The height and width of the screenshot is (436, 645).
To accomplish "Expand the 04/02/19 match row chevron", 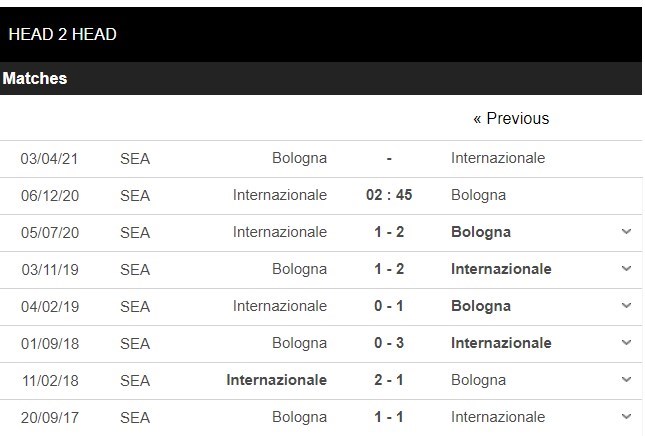I will (626, 306).
